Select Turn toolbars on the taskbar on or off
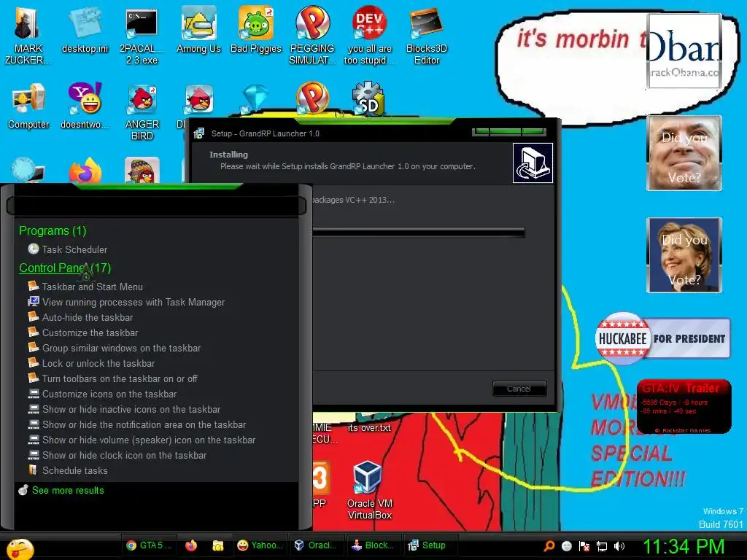Image resolution: width=747 pixels, height=560 pixels. click(x=119, y=378)
